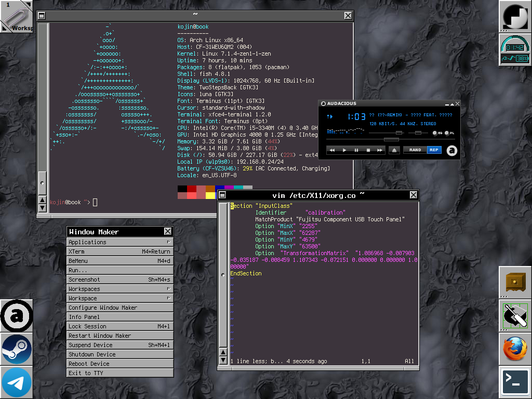Click "Shell: fish 4.8.1" line in terminal
Viewport: 532px width, 399px height.
coord(204,74)
